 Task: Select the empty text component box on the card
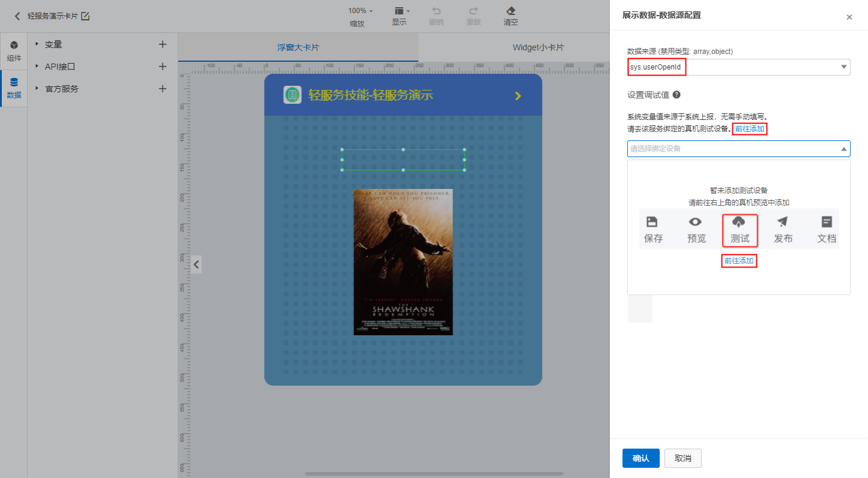point(403,160)
